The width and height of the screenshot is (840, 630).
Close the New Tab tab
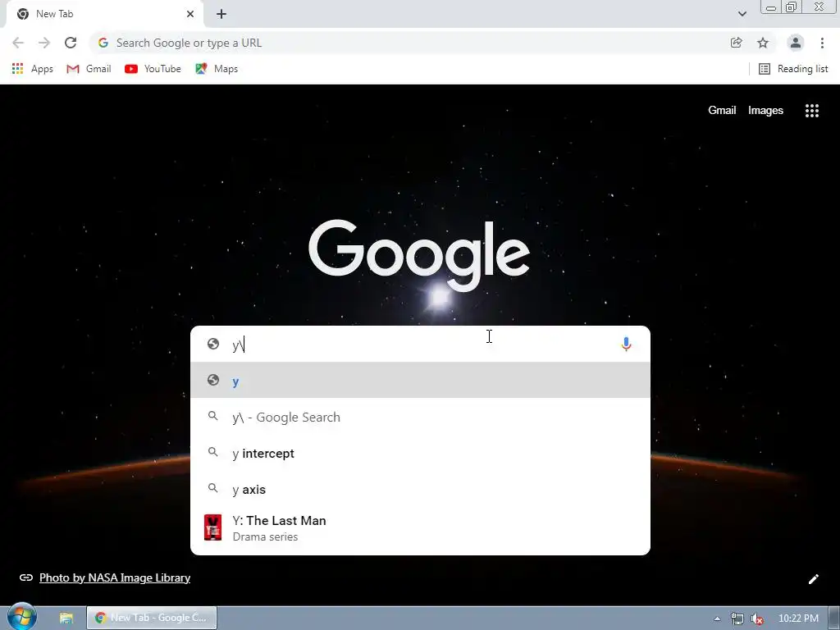pyautogui.click(x=190, y=14)
